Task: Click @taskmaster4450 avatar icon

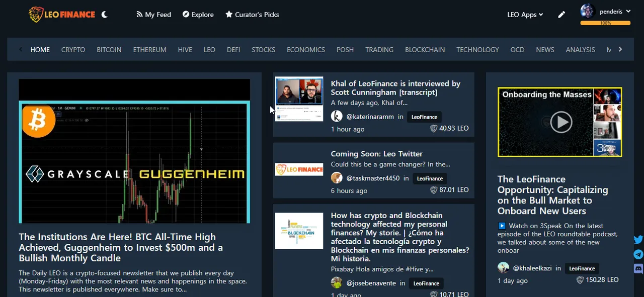Action: click(x=337, y=178)
